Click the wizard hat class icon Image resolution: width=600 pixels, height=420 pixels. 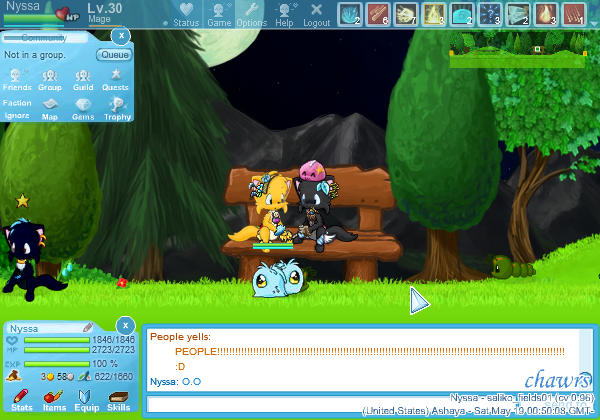[13, 376]
